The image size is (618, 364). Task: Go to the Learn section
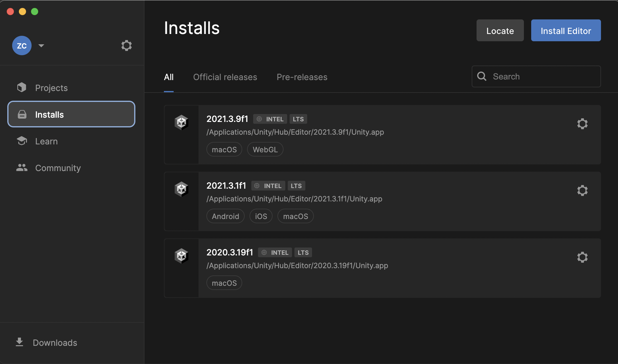(x=46, y=141)
